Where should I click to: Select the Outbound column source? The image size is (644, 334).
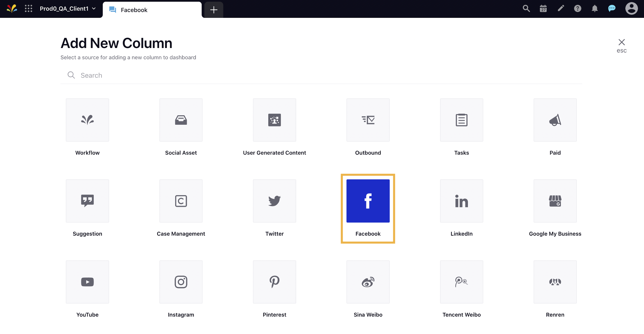click(x=368, y=120)
